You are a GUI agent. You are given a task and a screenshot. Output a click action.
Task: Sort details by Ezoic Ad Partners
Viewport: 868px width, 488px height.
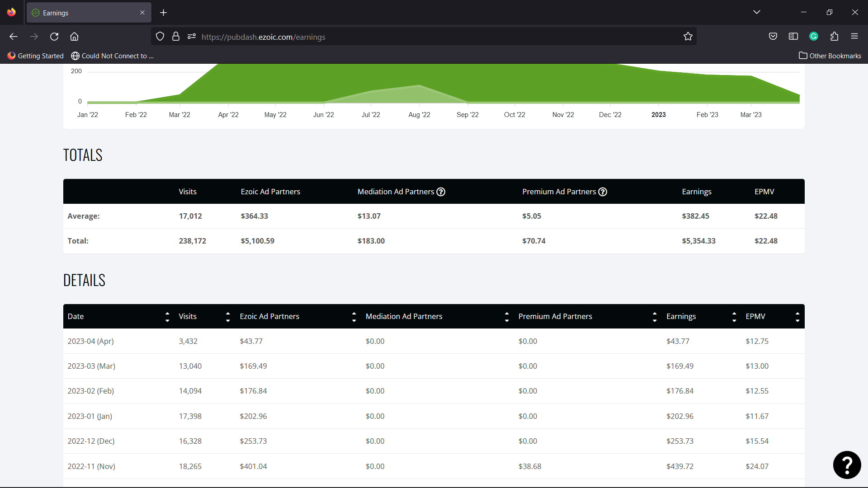pos(354,317)
